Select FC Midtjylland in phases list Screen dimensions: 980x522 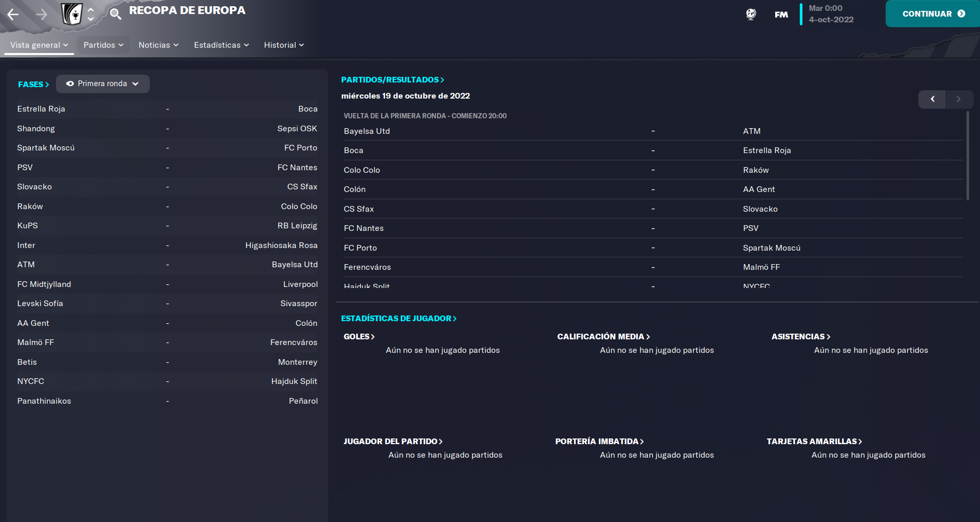tap(44, 284)
